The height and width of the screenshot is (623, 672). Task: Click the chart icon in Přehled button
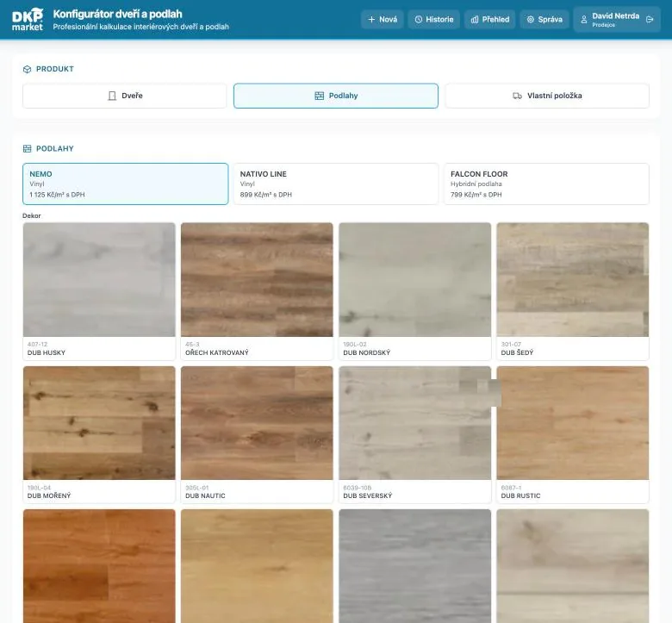(x=475, y=19)
